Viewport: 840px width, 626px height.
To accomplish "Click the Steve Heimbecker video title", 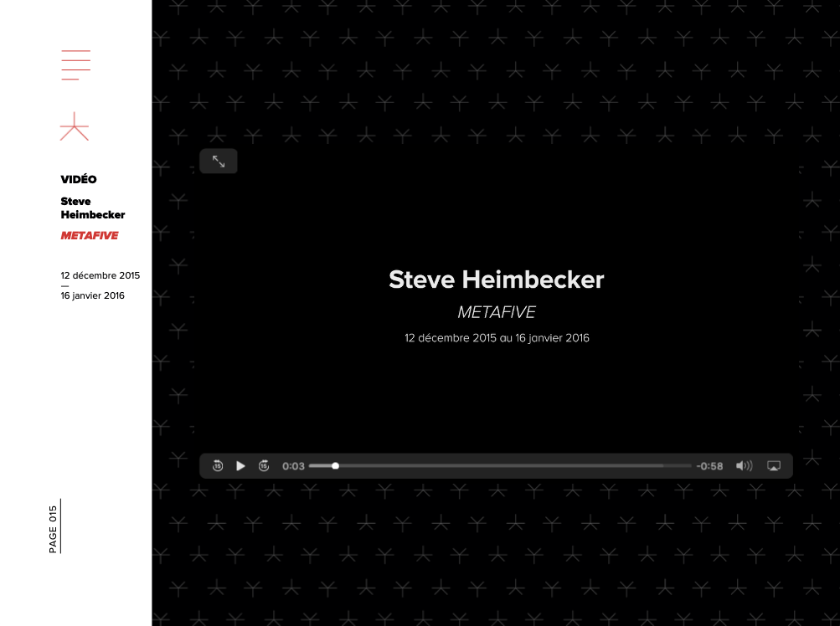I will (x=496, y=280).
